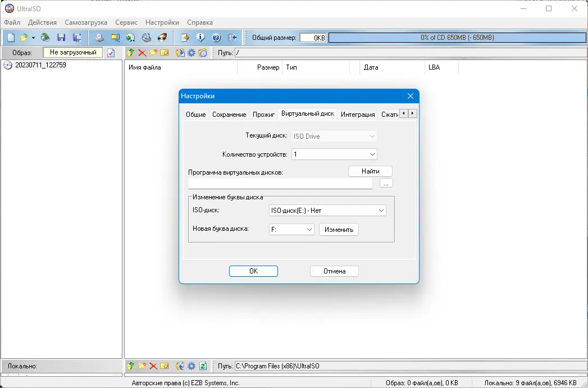Image resolution: width=588 pixels, height=388 pixels.
Task: Click the label folder icon beside image gear
Action: pos(203,53)
